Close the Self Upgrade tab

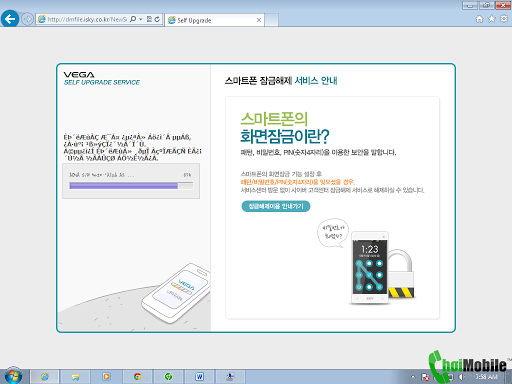coord(259,20)
